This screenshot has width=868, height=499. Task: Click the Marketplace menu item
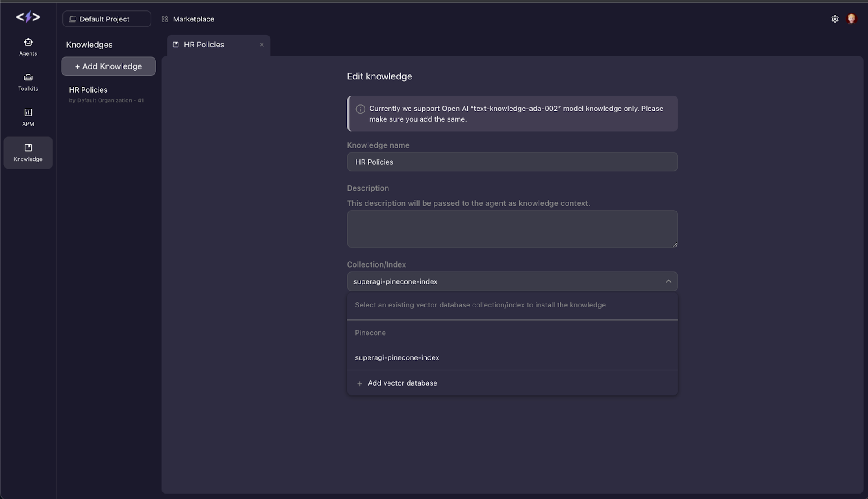(x=193, y=18)
